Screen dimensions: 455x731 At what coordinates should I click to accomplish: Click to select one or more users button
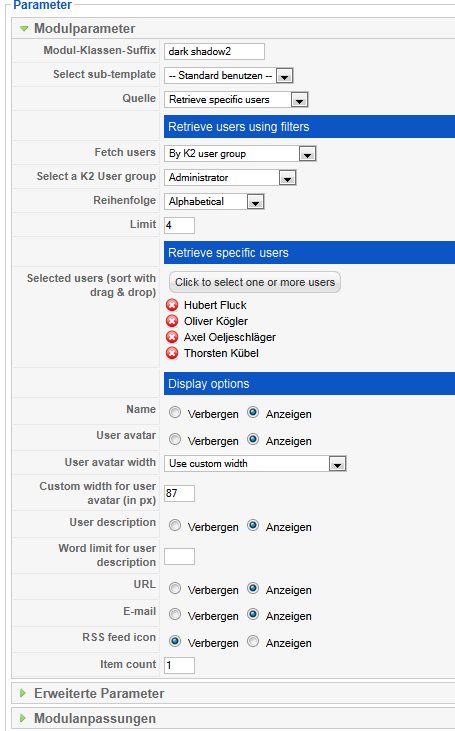255,283
